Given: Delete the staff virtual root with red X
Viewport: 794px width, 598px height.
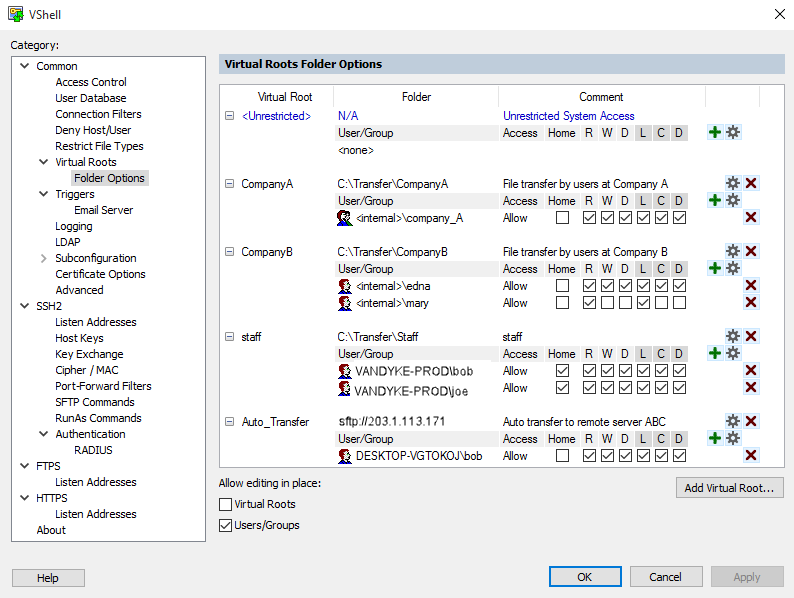Looking at the screenshot, I should [x=751, y=336].
